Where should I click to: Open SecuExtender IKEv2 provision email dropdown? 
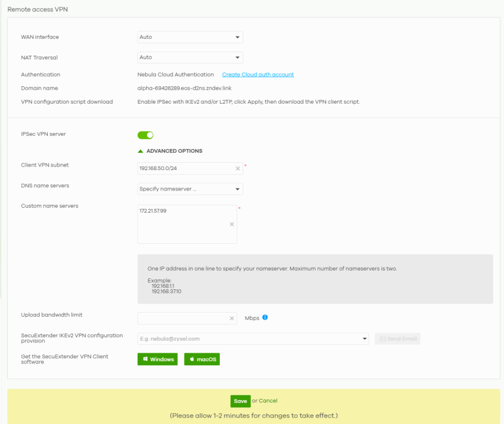[365, 339]
